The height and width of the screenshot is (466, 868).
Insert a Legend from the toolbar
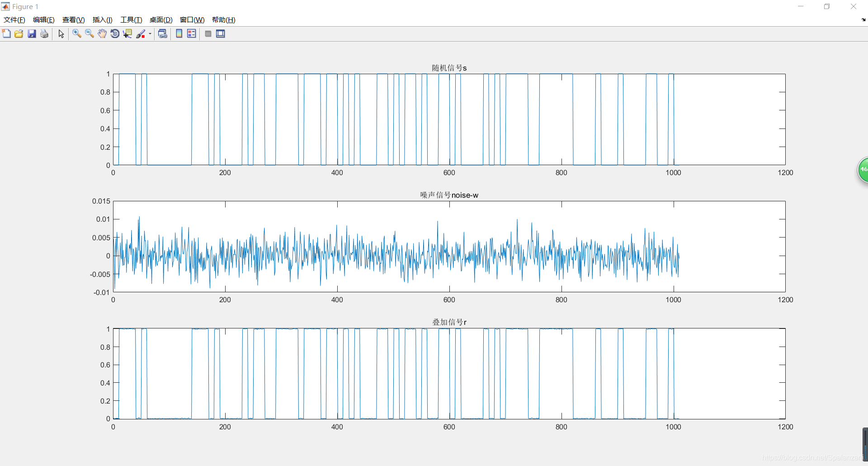[192, 33]
